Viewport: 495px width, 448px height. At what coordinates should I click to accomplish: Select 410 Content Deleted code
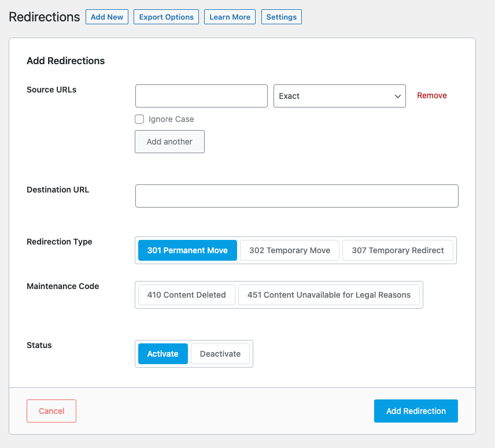(x=187, y=295)
